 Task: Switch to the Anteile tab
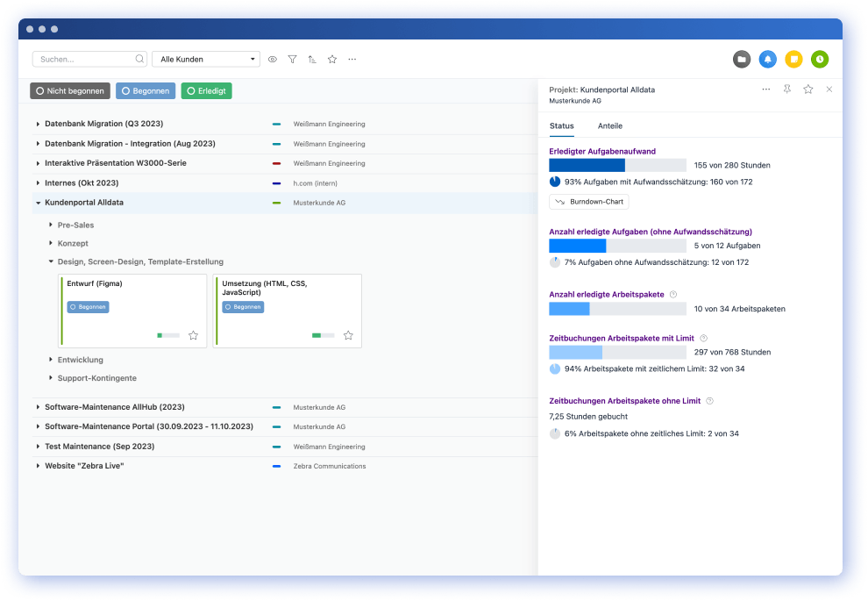coord(610,125)
